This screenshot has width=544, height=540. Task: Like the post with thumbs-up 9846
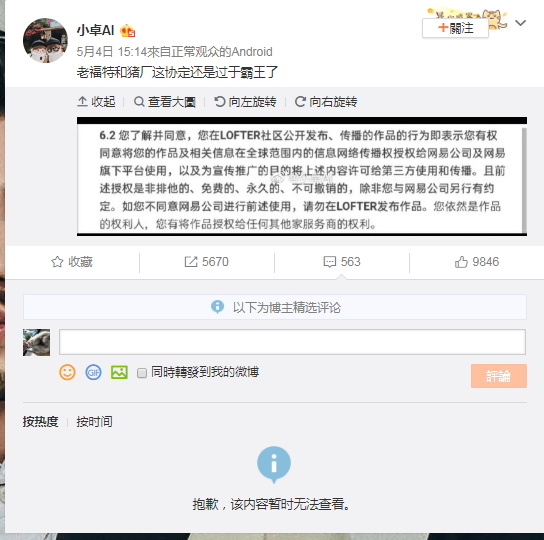[477, 262]
